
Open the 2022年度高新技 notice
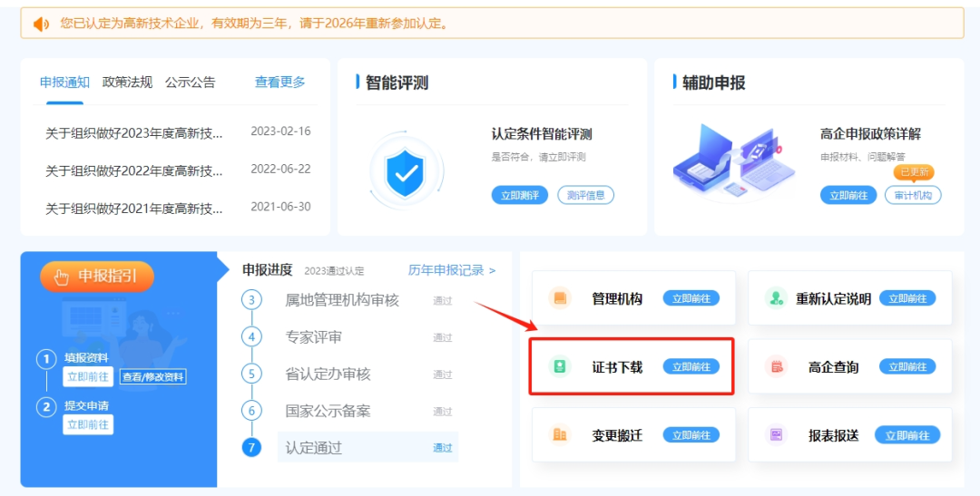coord(133,170)
